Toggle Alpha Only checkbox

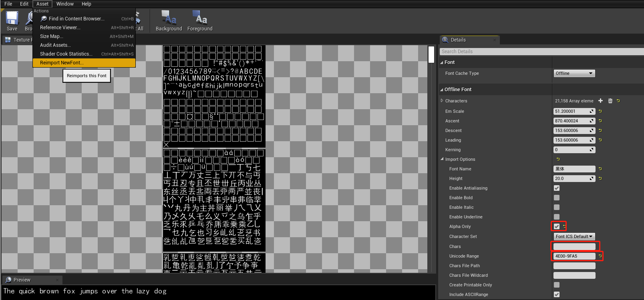[557, 226]
